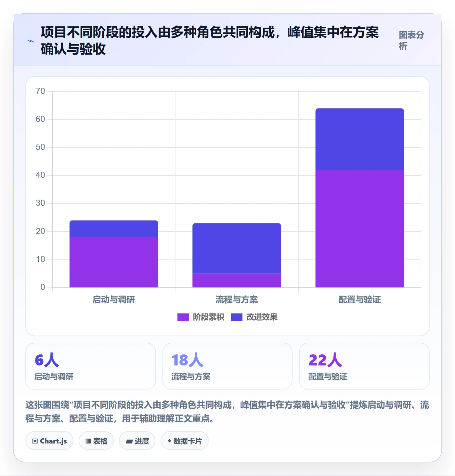Screen dimensions: 455x476
Task: Select the 6人 启动与调研 data card
Action: tap(91, 366)
